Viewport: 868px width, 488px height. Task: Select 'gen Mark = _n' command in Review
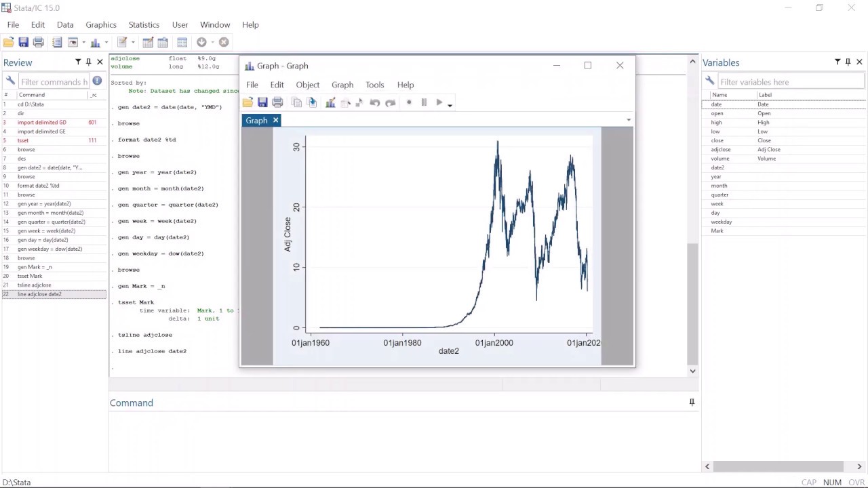pos(54,267)
